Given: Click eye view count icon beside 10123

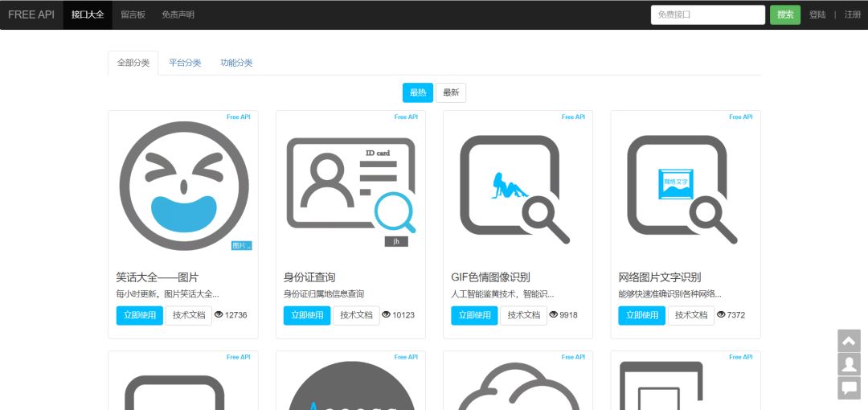Looking at the screenshot, I should 387,314.
